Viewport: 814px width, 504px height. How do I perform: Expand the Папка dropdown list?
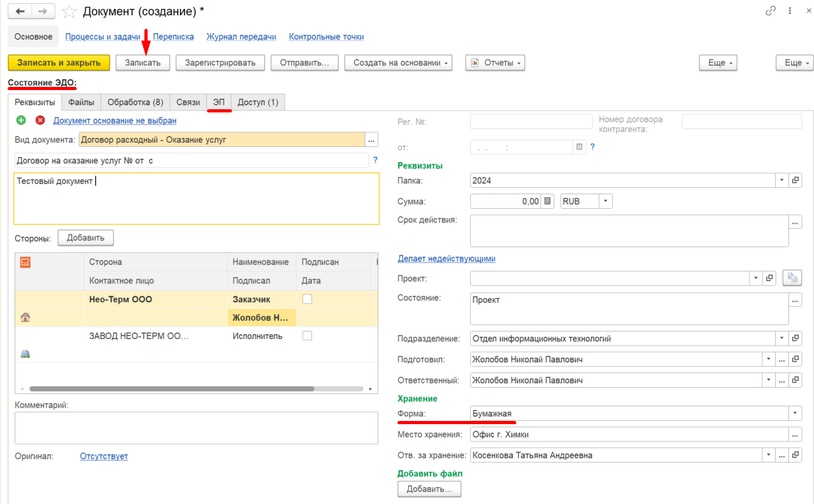pyautogui.click(x=783, y=181)
